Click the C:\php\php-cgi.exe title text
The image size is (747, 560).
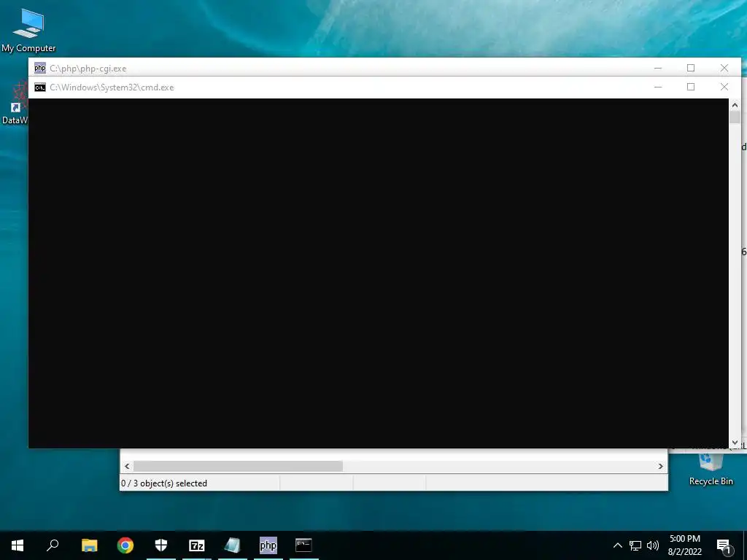coord(88,69)
